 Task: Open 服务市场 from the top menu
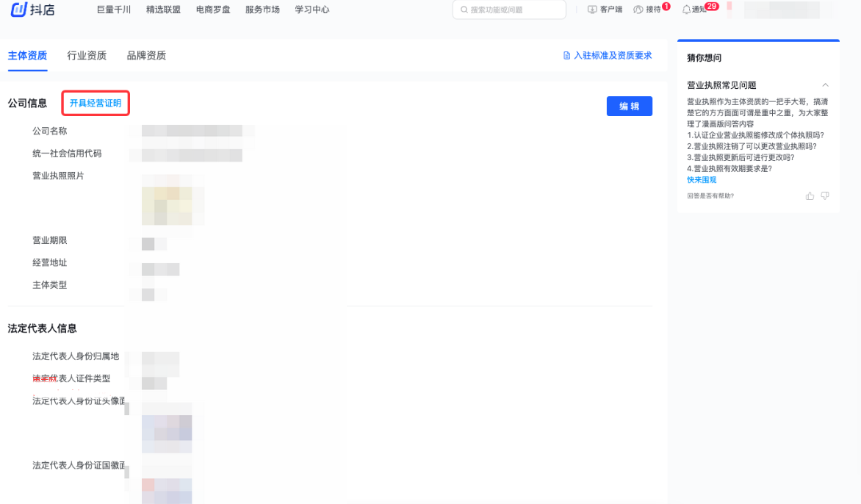262,10
